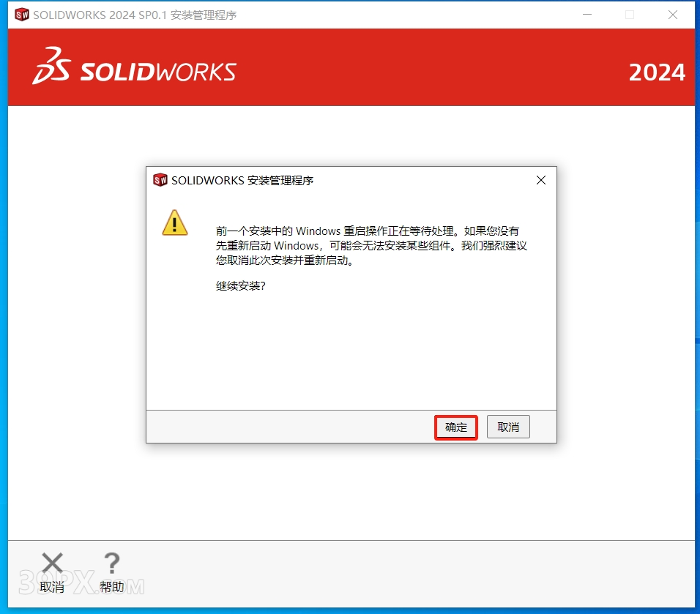
Task: Click the SW icon in dialog title bar
Action: [160, 180]
